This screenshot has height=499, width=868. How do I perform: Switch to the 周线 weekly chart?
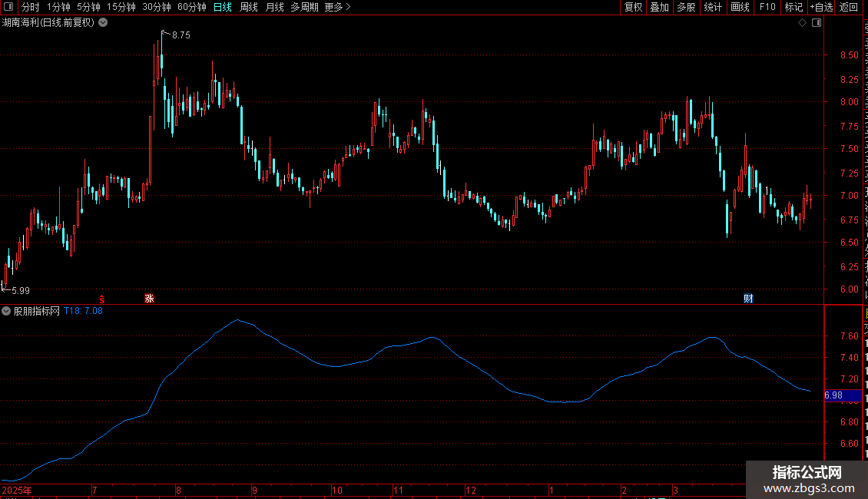click(249, 7)
